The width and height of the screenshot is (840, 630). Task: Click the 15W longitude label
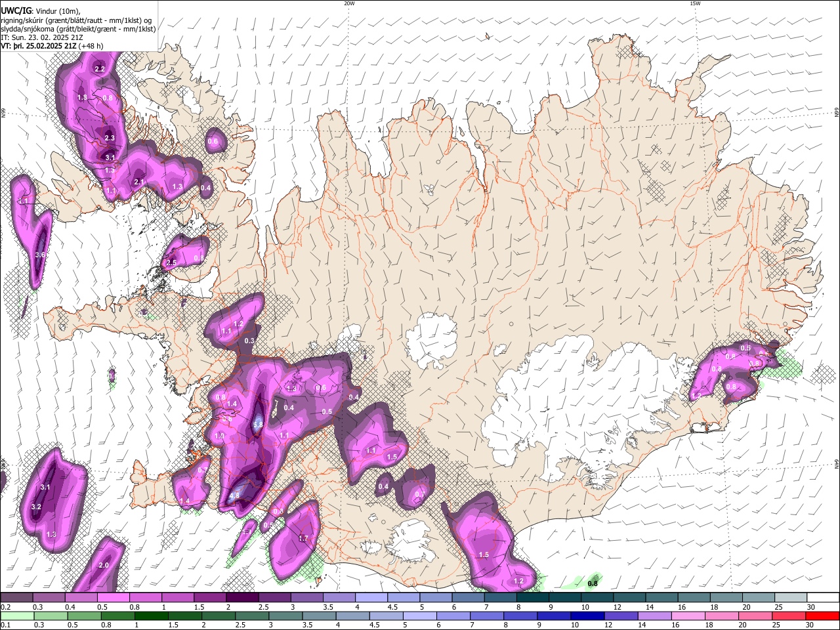(695, 3)
